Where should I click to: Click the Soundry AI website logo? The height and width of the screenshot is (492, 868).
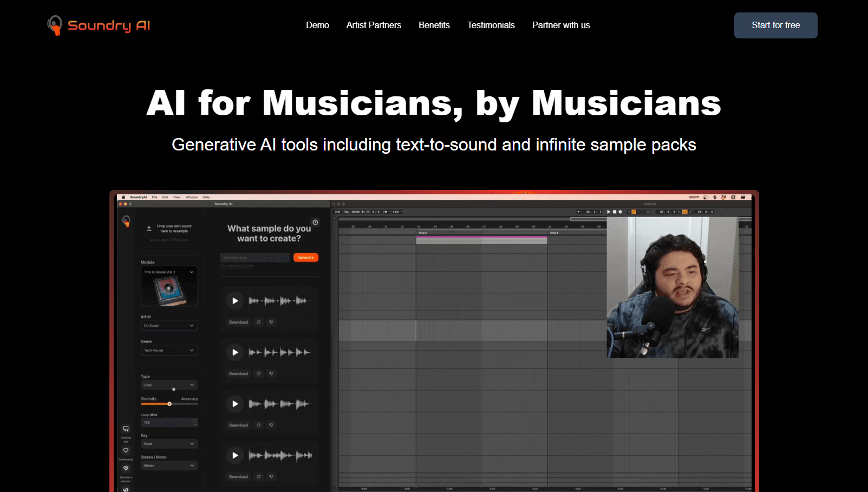coord(99,25)
